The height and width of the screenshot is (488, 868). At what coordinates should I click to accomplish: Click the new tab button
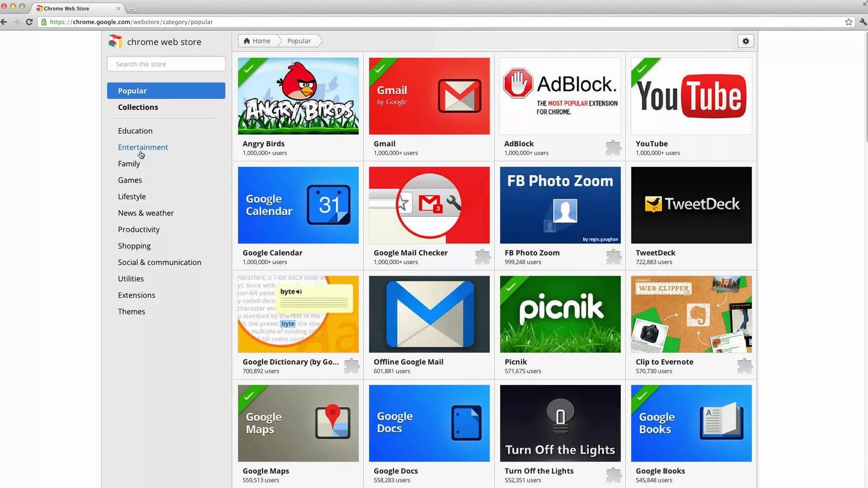tap(132, 9)
